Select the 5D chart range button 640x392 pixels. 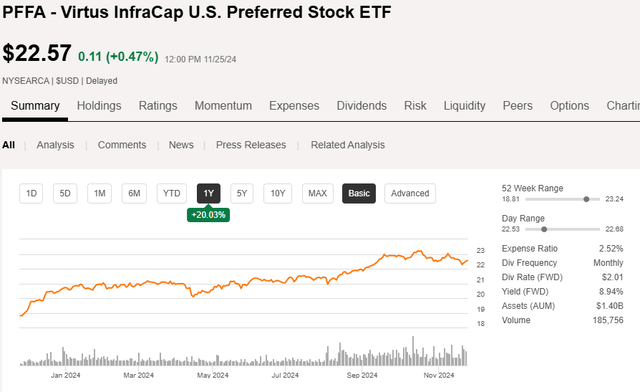click(x=65, y=194)
